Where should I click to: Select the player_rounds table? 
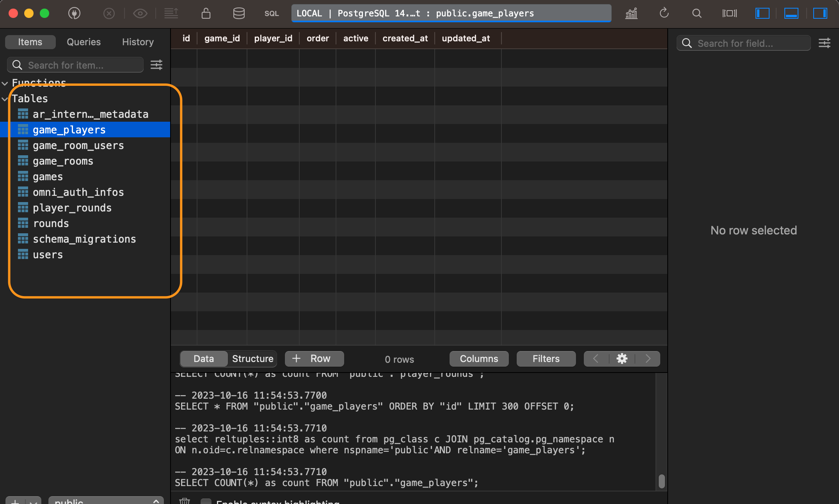[x=72, y=208]
